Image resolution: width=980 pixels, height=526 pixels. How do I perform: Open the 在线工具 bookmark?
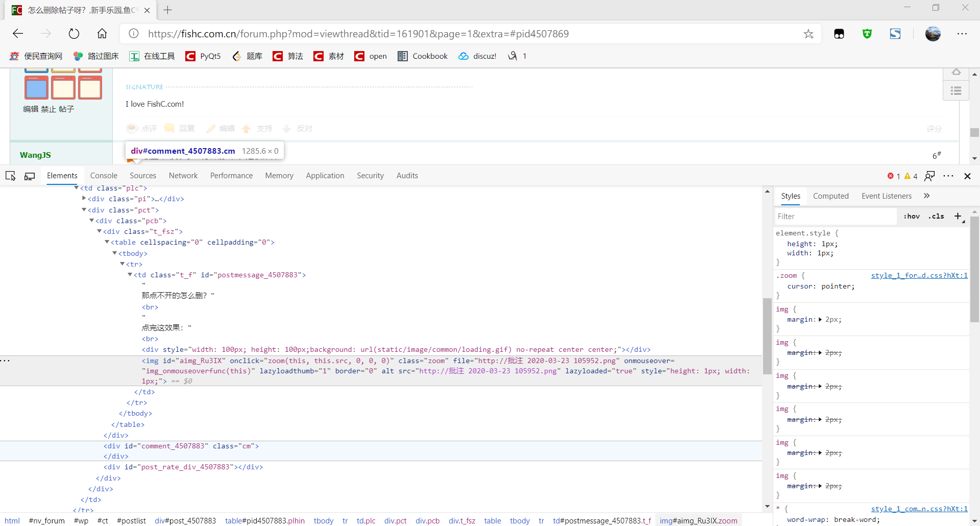[x=152, y=56]
